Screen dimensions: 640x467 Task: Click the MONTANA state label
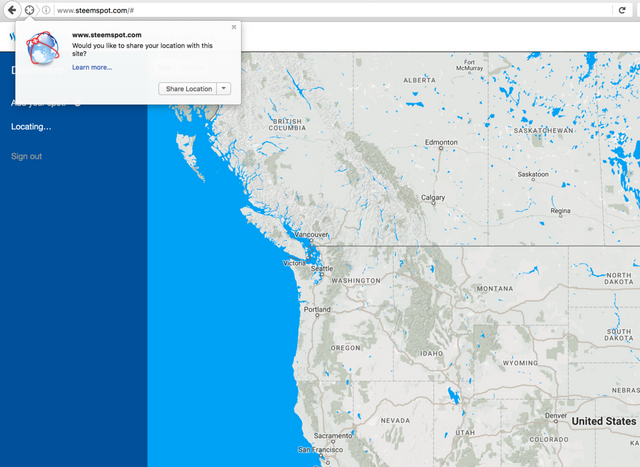pos(495,289)
